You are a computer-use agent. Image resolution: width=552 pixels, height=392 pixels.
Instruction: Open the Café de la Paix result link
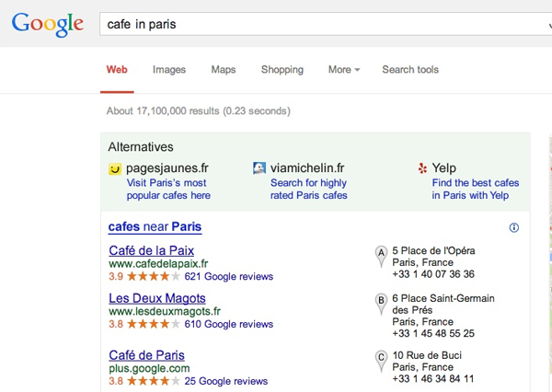point(151,250)
